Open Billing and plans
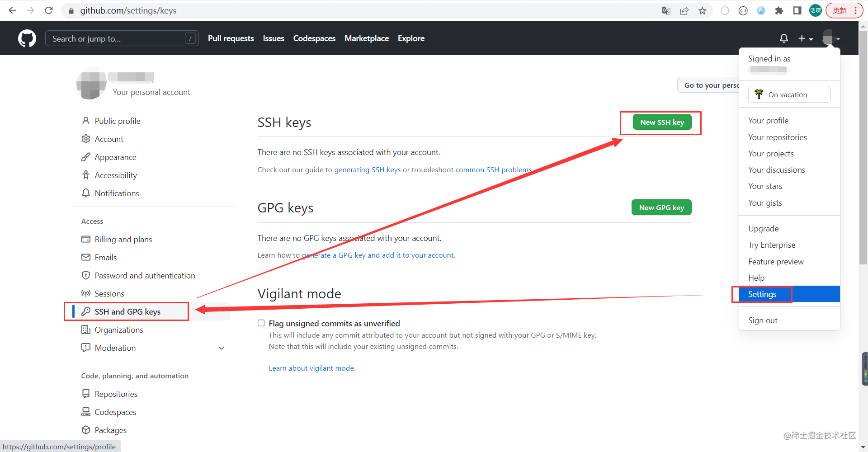The width and height of the screenshot is (868, 452). (x=123, y=239)
